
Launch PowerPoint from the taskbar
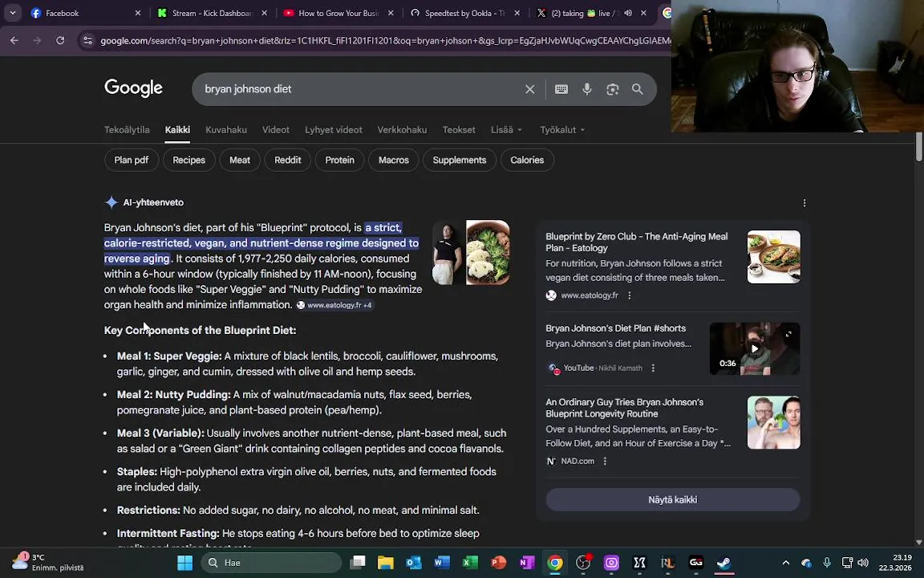499,563
